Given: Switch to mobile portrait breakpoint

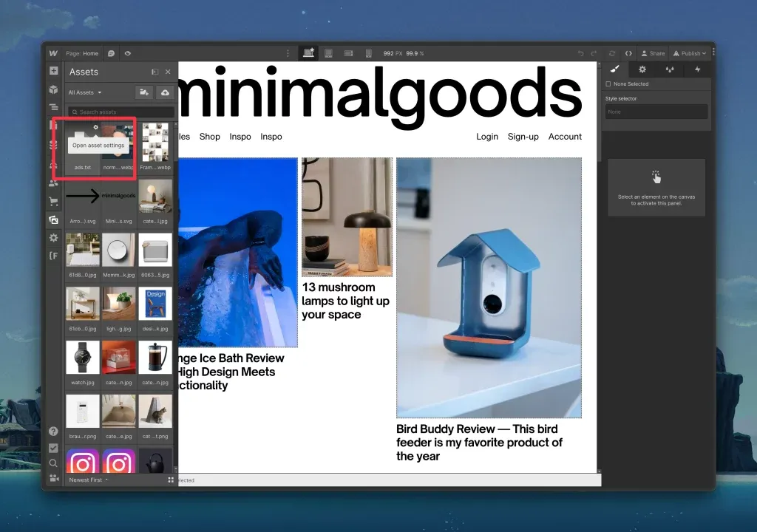Looking at the screenshot, I should (368, 53).
